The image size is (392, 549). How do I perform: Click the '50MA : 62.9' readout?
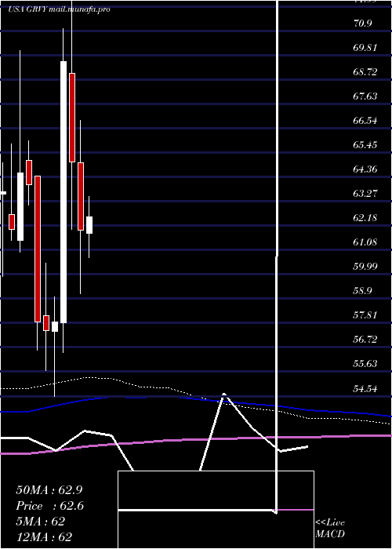[x=49, y=490]
